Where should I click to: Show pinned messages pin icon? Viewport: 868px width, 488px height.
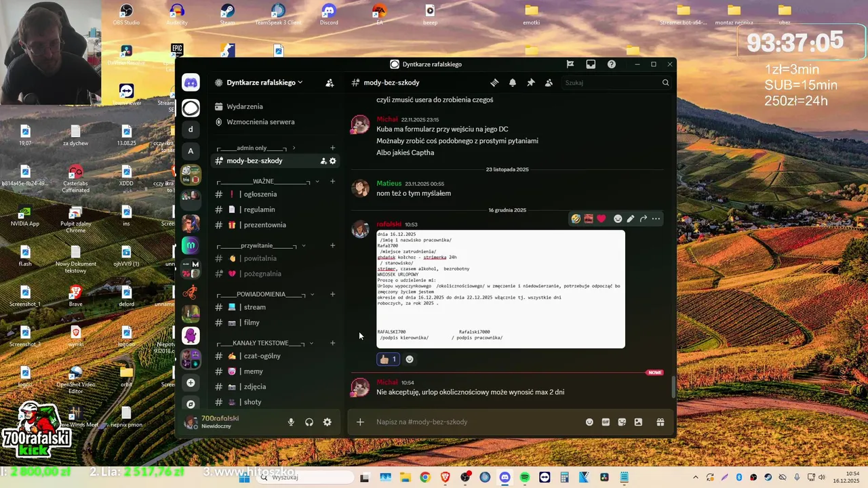531,83
